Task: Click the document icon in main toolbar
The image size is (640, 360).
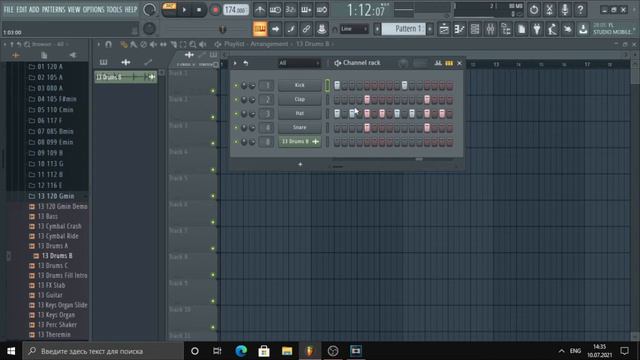Action: pos(521,29)
